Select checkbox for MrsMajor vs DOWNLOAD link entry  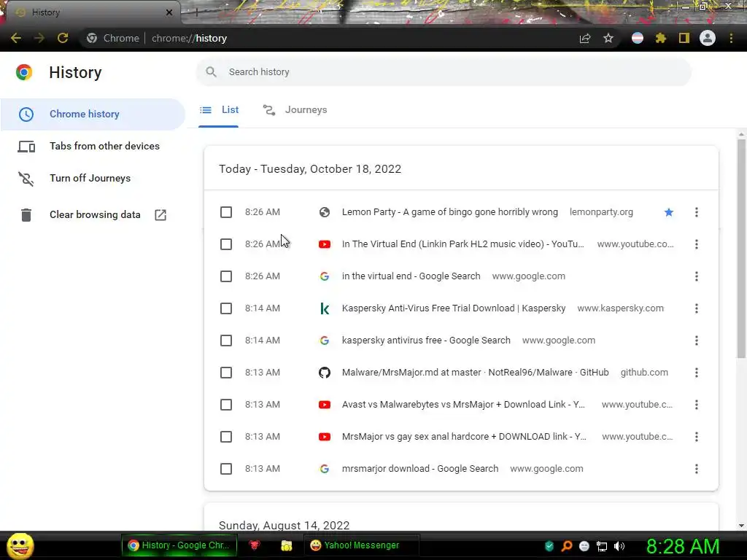pos(226,437)
